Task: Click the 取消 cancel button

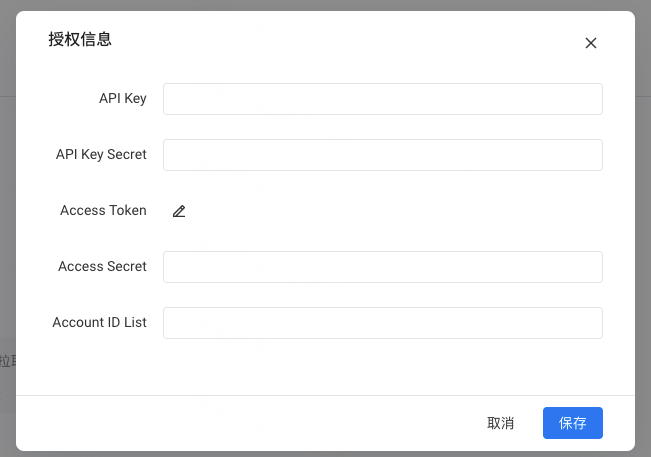Action: tap(500, 423)
